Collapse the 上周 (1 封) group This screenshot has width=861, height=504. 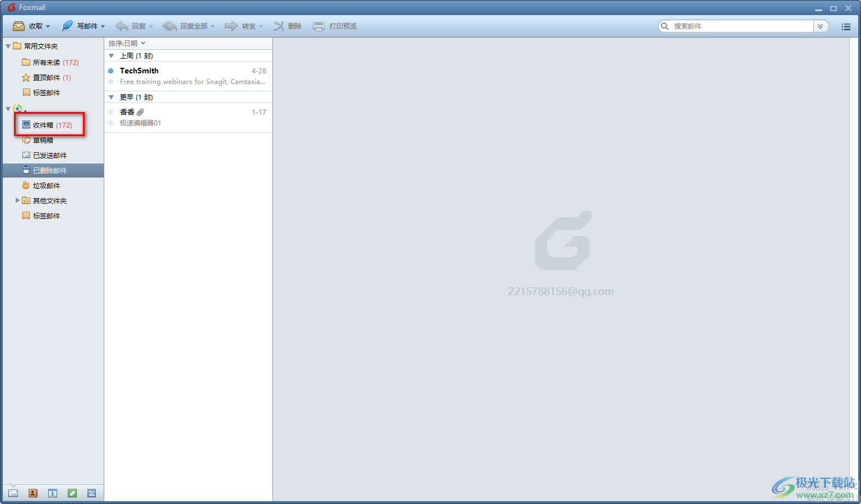tap(111, 56)
